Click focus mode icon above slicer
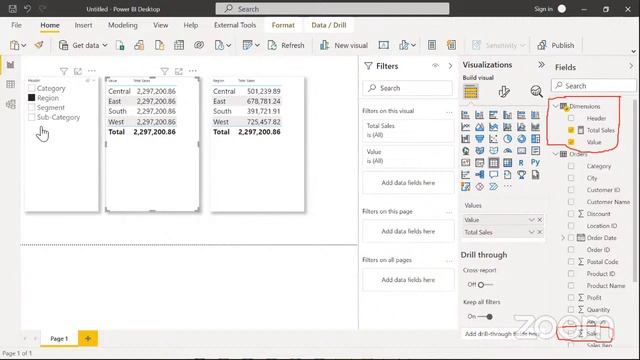Screen dimensions: 640x360 [78, 71]
